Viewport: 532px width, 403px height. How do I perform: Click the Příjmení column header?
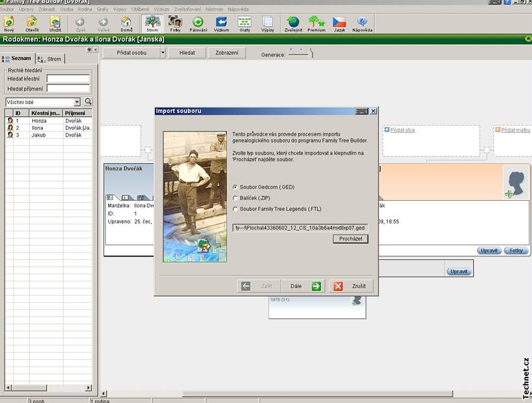pos(77,113)
